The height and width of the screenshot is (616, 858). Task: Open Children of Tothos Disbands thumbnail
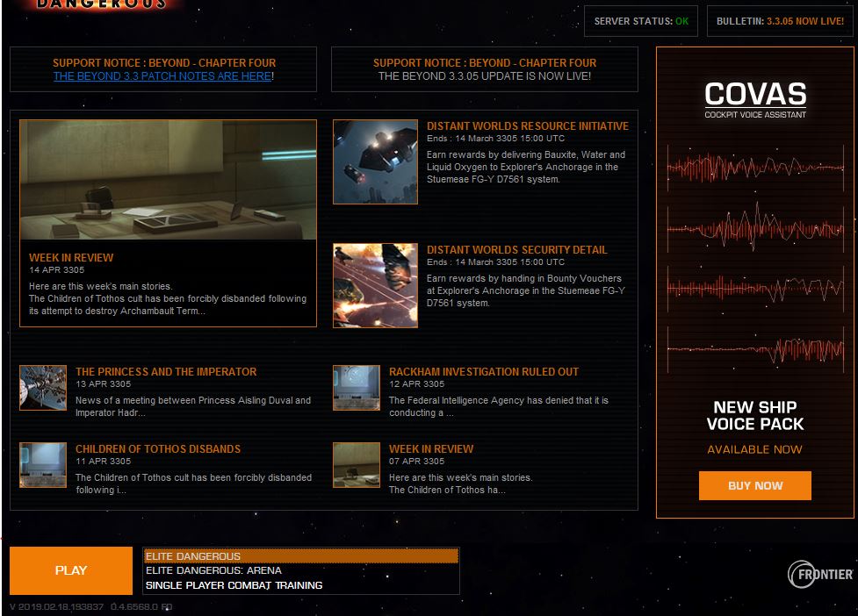43,464
